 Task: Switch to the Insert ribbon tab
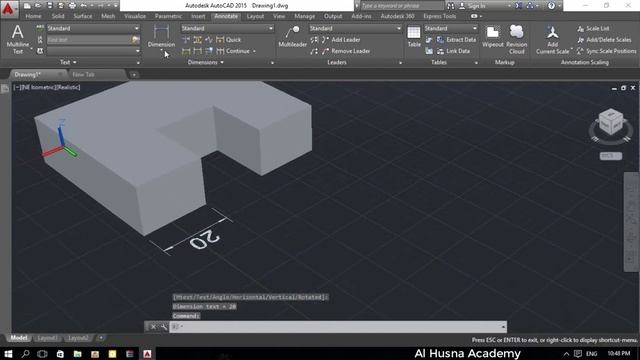point(198,16)
